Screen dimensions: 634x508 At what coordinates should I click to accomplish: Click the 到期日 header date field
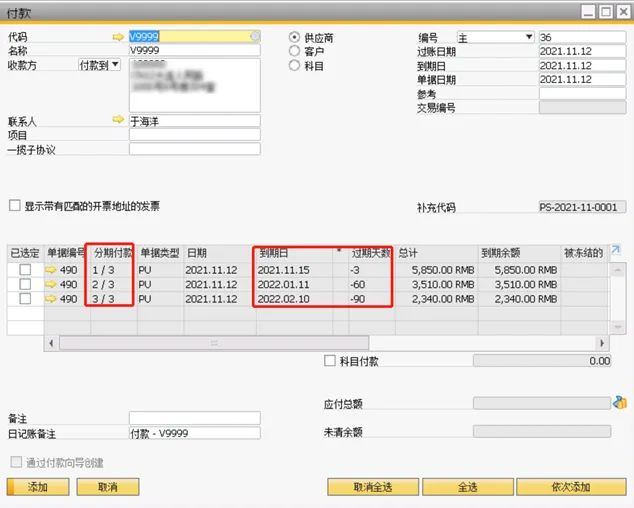tap(582, 66)
